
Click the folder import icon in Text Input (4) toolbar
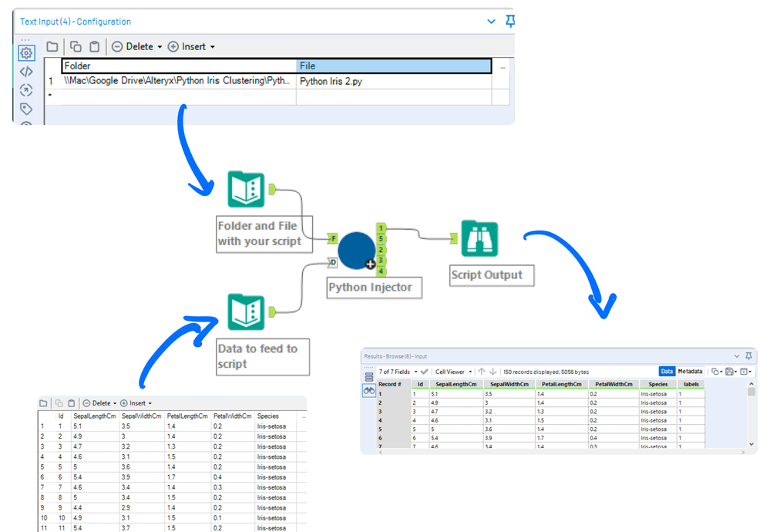(52, 47)
